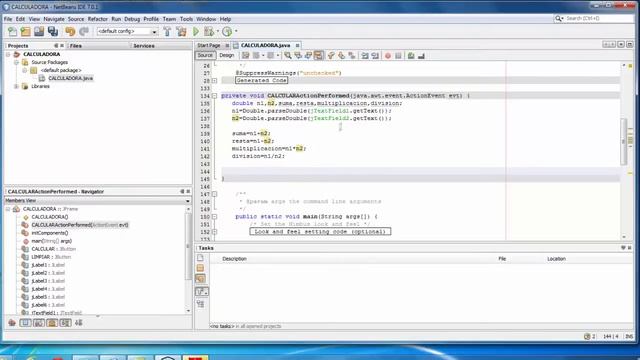Image resolution: width=640 pixels, height=360 pixels.
Task: Switch to the Services panel tab
Action: (x=144, y=46)
